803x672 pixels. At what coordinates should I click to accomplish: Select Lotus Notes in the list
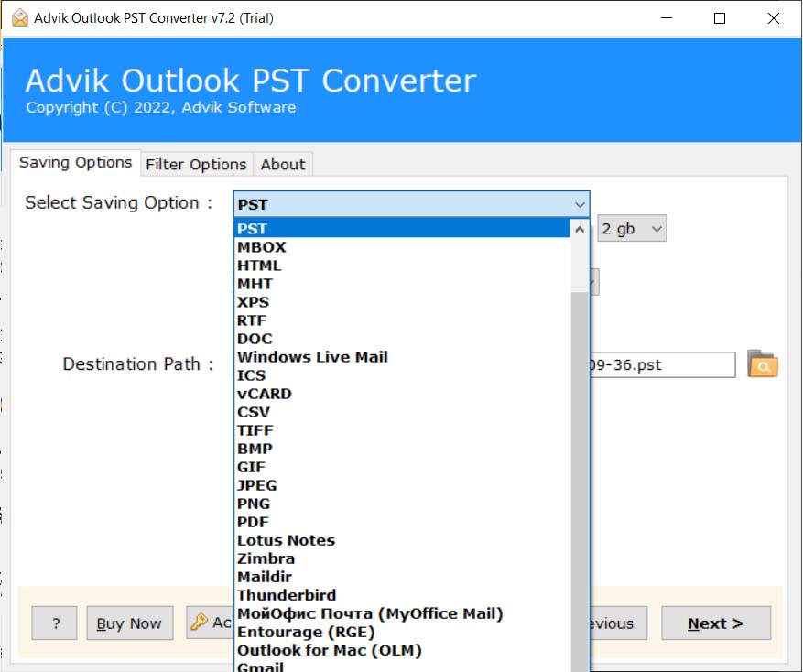pos(402,540)
